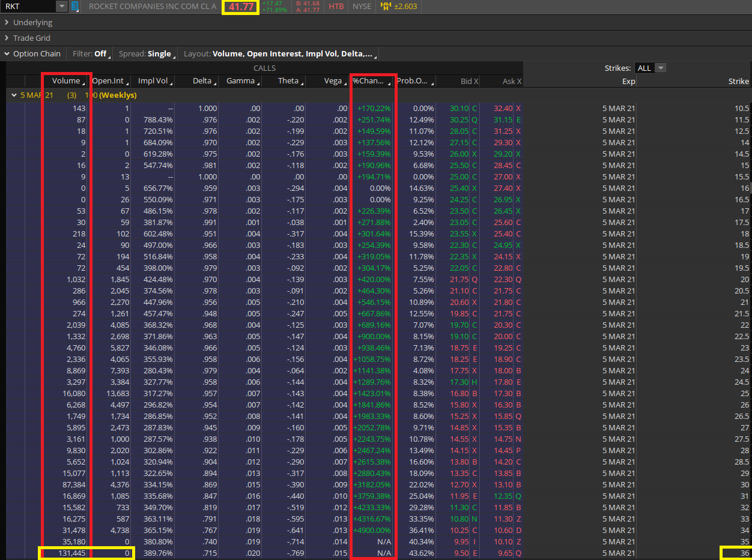The width and height of the screenshot is (752, 560).
Task: Click the 9.65 ask price cell
Action: (x=505, y=553)
